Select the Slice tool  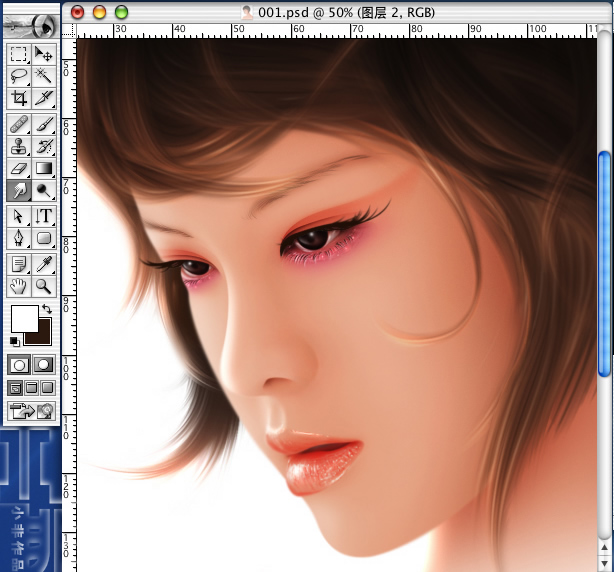click(43, 98)
